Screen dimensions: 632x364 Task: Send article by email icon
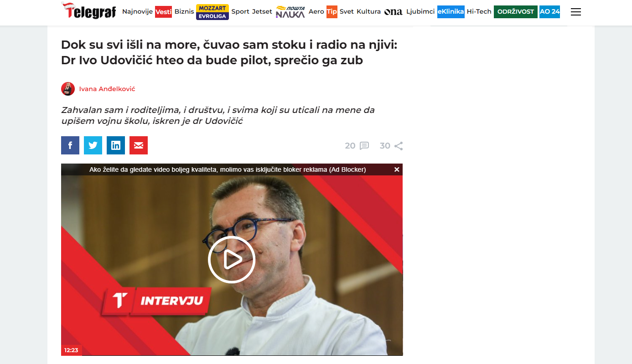139,145
